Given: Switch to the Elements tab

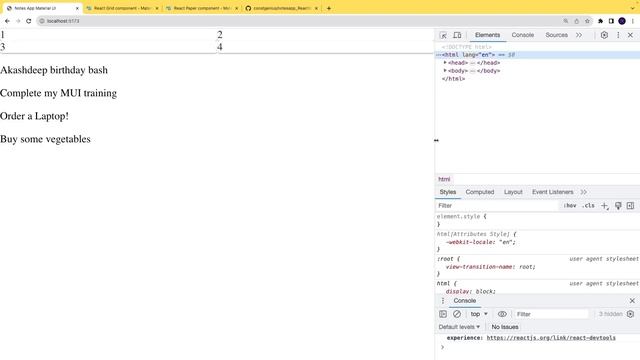Looking at the screenshot, I should point(487,35).
